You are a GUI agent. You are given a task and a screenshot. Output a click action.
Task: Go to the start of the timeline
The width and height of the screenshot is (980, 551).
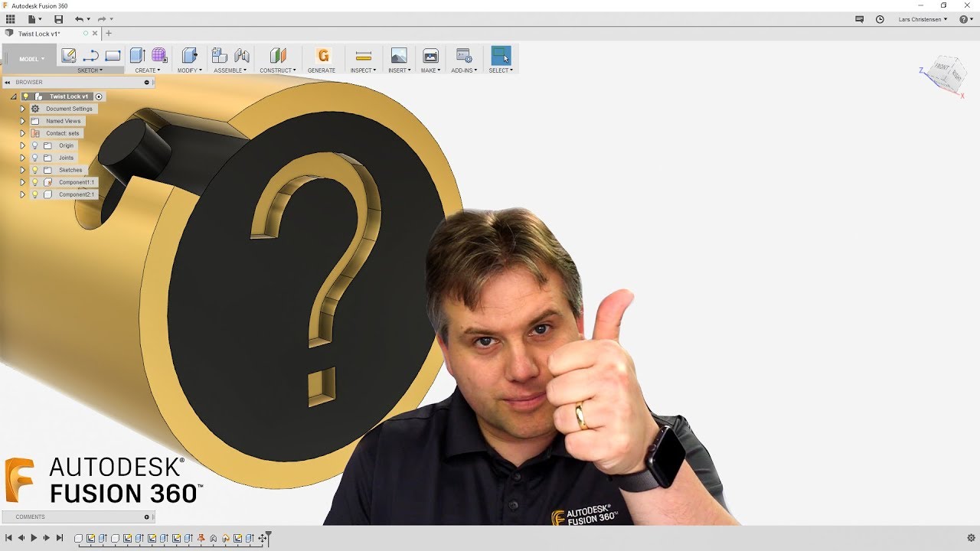(x=8, y=539)
